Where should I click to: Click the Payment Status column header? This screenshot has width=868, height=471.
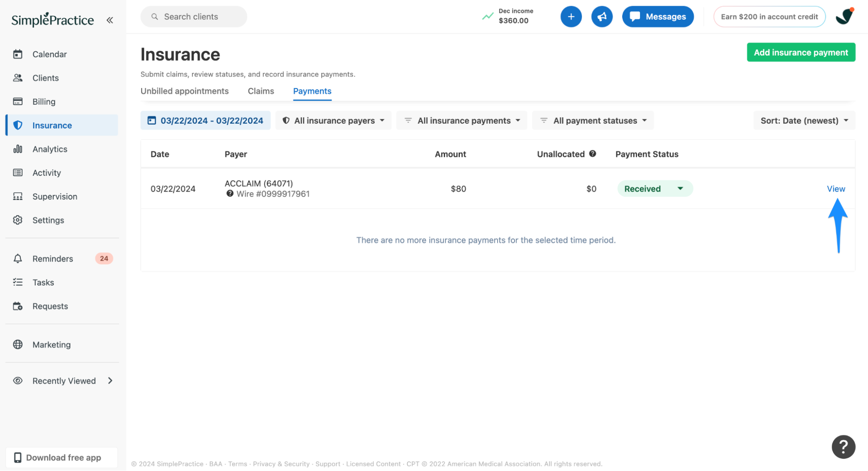click(x=647, y=154)
